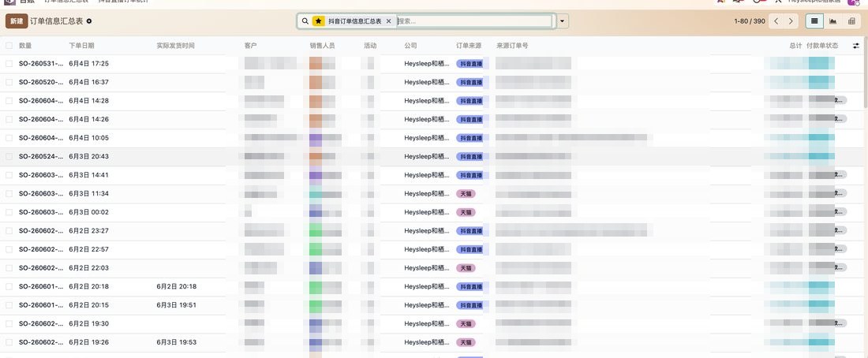Switch to pivot view
The image size is (868, 358).
pyautogui.click(x=851, y=21)
